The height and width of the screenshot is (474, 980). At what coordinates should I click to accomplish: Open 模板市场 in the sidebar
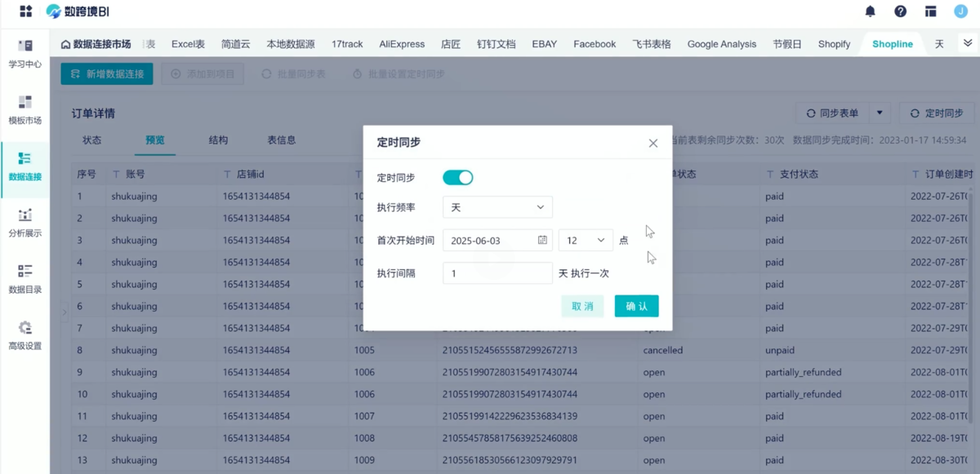click(x=24, y=109)
